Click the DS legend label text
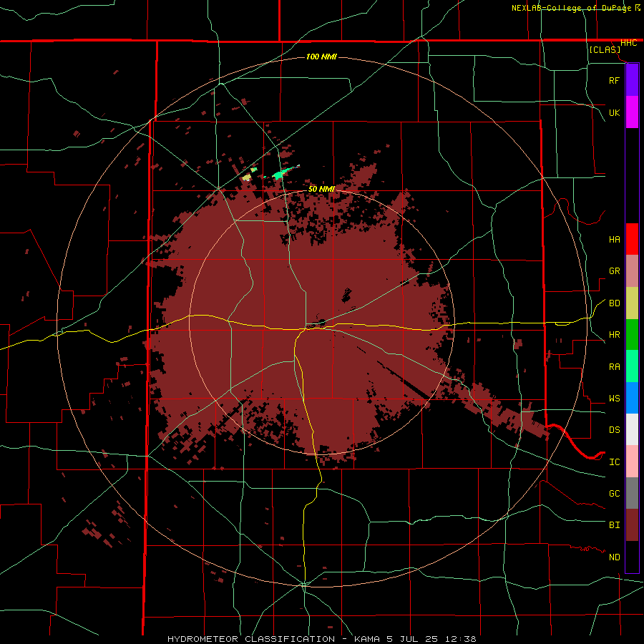This screenshot has height=644, width=644. [x=614, y=430]
